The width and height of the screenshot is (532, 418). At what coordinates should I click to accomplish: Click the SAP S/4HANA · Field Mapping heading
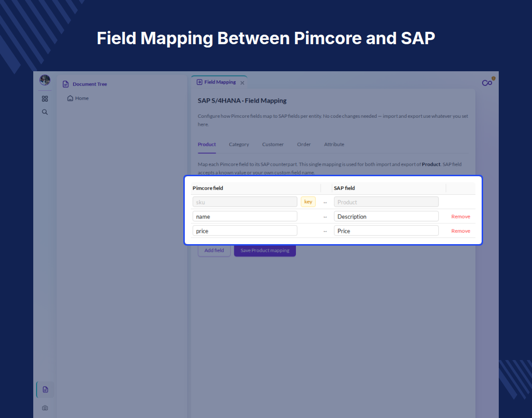(x=242, y=101)
